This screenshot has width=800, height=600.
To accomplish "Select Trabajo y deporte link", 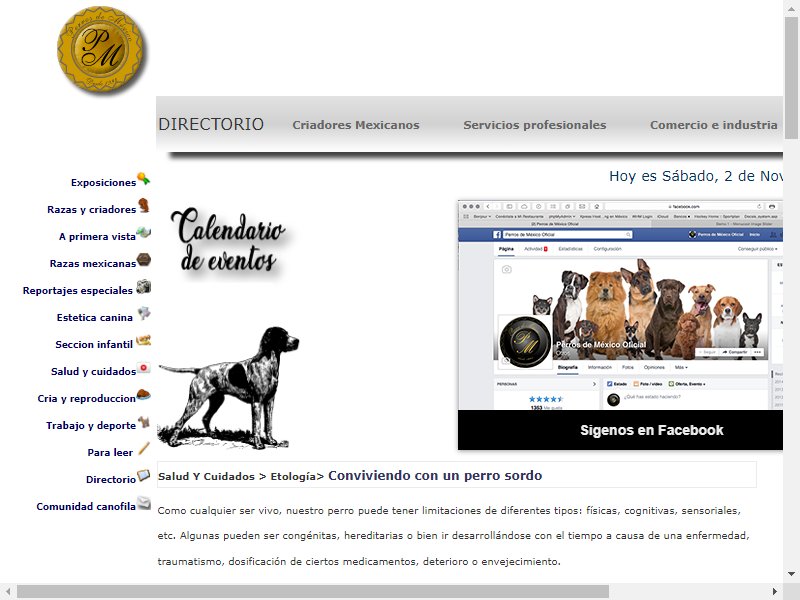I will (91, 426).
